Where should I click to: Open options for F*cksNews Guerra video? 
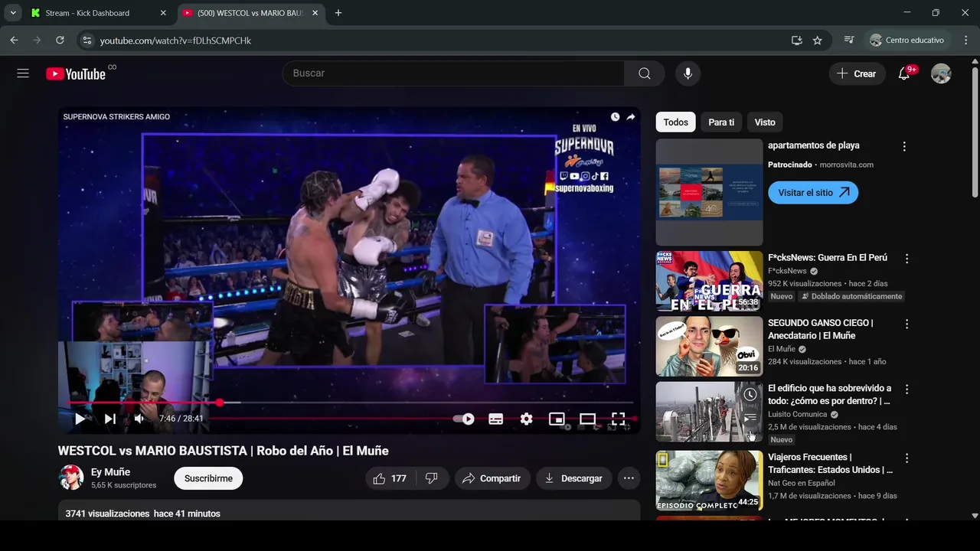906,259
